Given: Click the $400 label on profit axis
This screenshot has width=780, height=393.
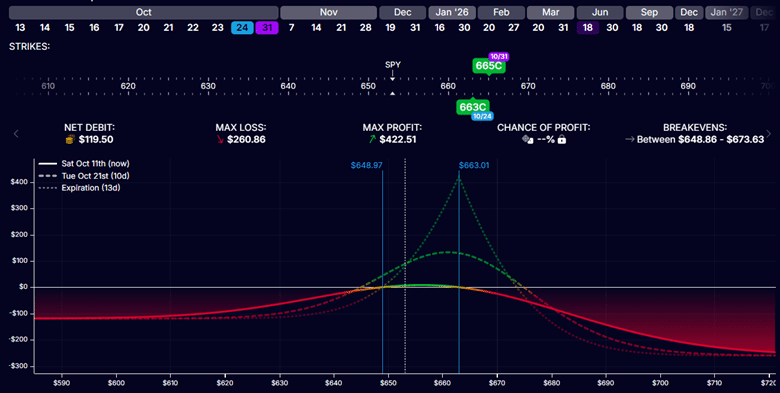Looking at the screenshot, I should (x=18, y=183).
